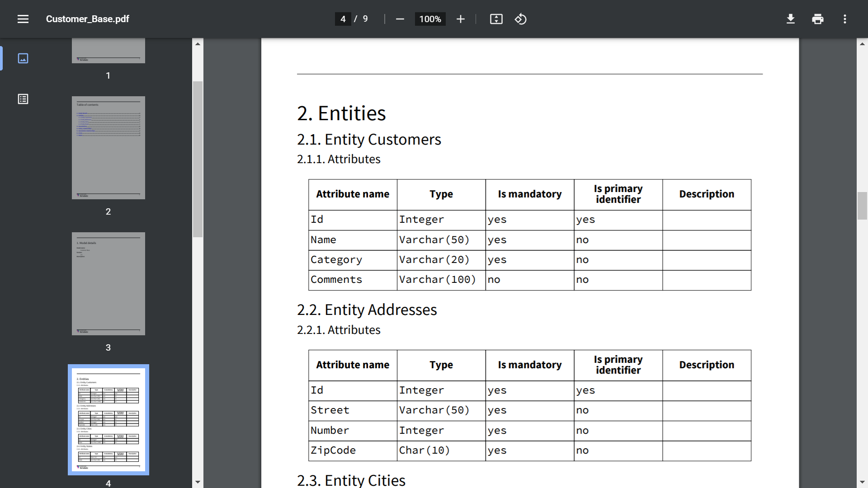Toggle fit to page view
The width and height of the screenshot is (868, 488).
[496, 19]
